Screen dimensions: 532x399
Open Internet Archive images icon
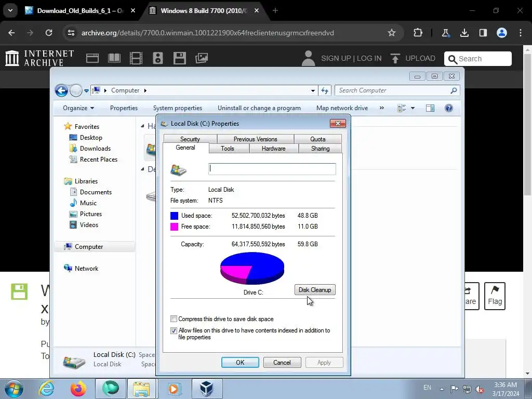(202, 58)
